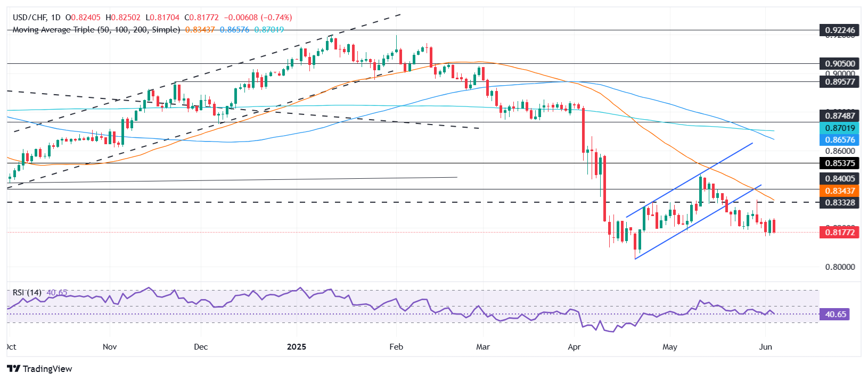868x381 pixels.
Task: Click the USD/CHF symbol title
Action: (29, 18)
